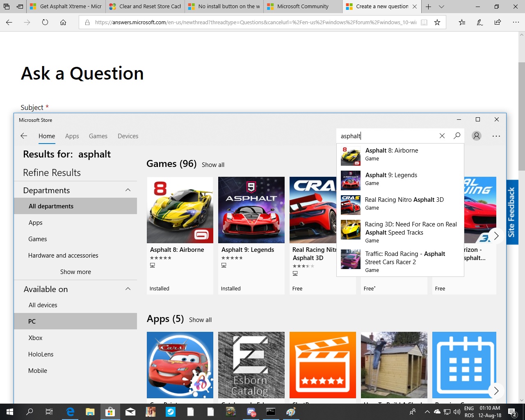The width and height of the screenshot is (525, 420).
Task: Open the Action Center notifications
Action: tap(513, 412)
